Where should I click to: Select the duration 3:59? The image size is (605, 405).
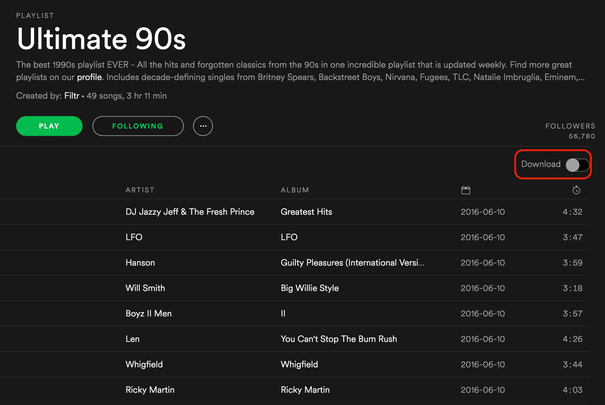(x=572, y=263)
